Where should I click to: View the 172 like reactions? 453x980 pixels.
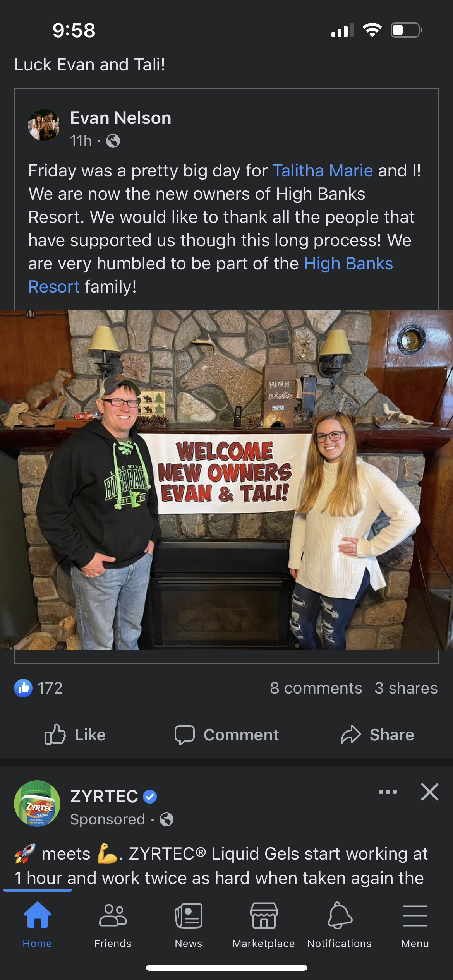[x=38, y=688]
